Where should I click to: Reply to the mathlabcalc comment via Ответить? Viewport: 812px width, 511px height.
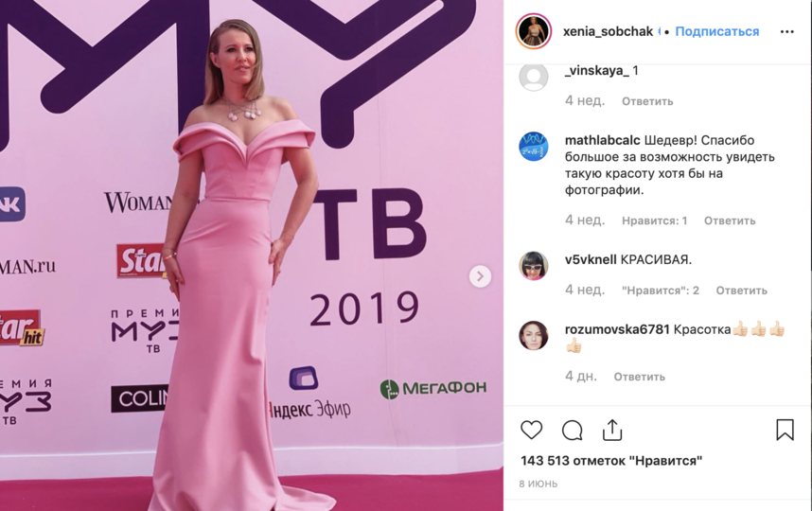(x=730, y=220)
